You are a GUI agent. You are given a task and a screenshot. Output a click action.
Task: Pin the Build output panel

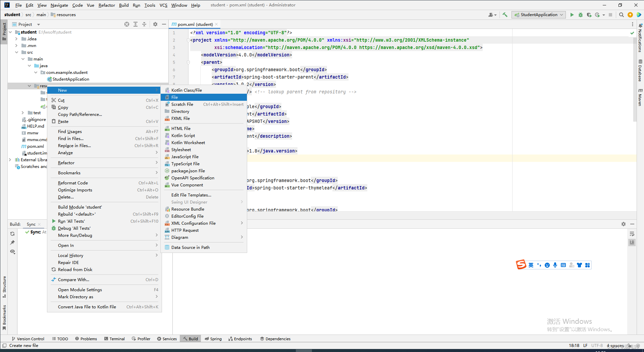click(12, 242)
